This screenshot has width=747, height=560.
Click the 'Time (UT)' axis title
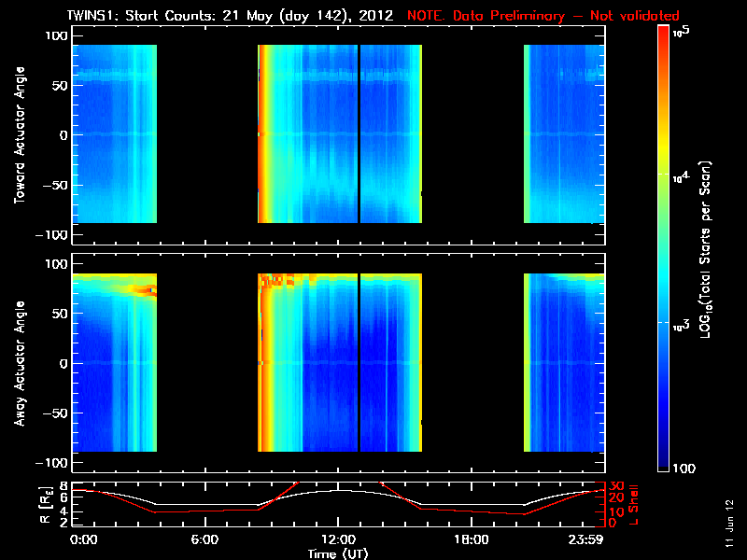[338, 553]
